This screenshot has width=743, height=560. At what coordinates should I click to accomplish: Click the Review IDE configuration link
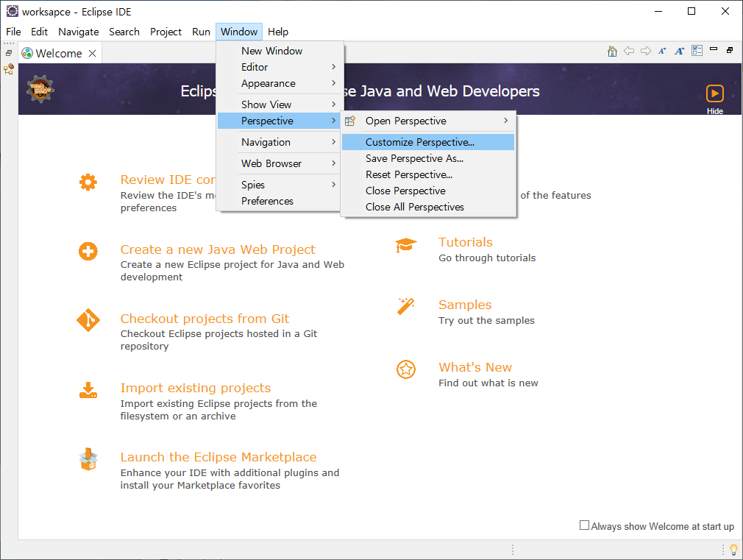pyautogui.click(x=168, y=180)
